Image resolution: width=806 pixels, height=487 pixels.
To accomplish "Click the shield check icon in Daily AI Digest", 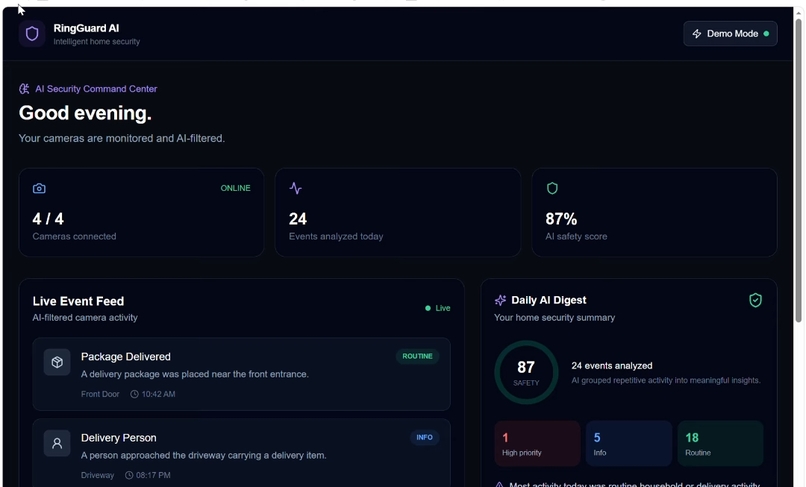I will pyautogui.click(x=755, y=300).
